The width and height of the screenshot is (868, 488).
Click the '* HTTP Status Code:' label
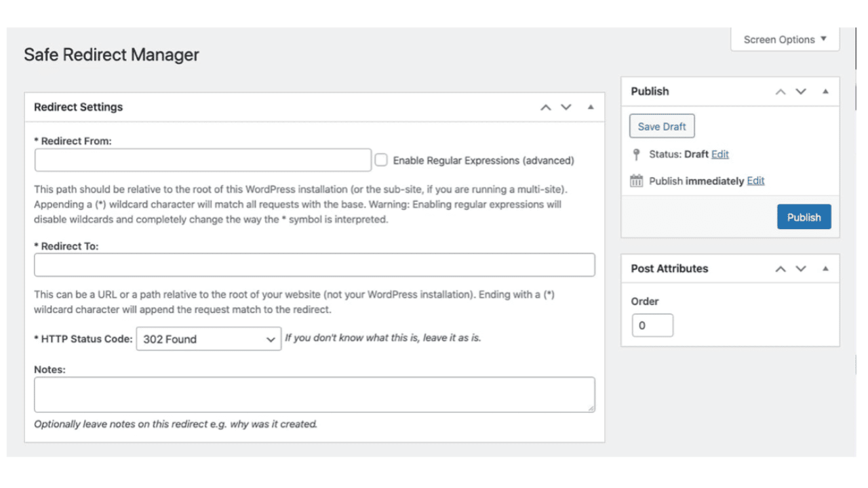point(83,339)
